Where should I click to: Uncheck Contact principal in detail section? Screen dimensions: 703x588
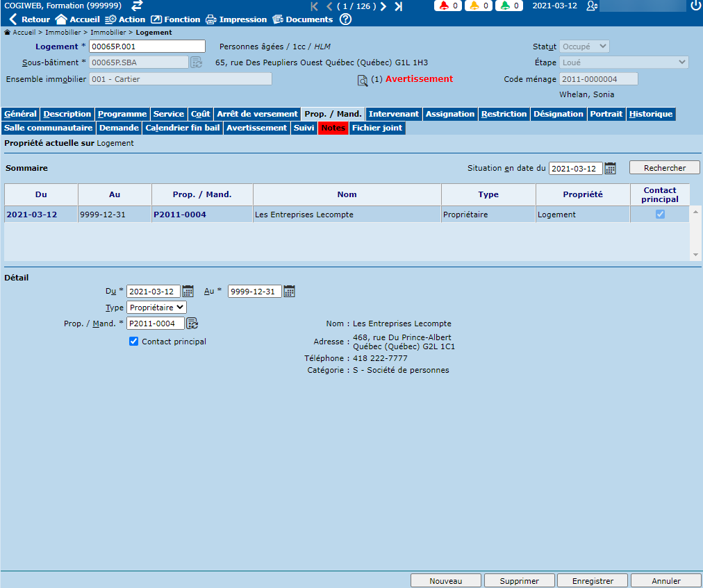tap(134, 342)
